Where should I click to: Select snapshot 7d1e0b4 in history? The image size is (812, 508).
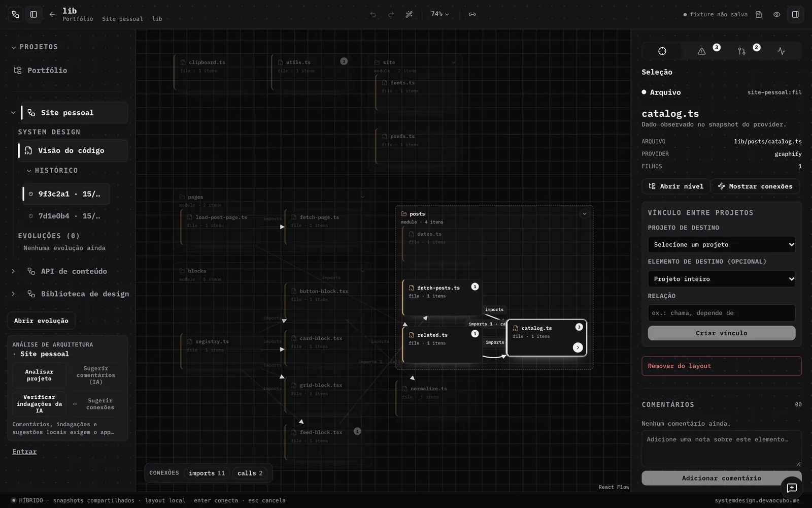pos(66,216)
